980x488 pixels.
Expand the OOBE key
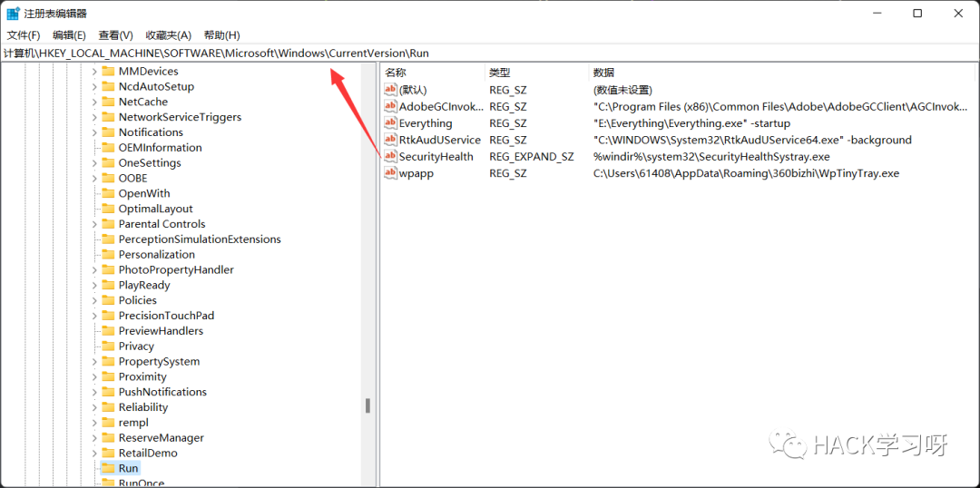[x=94, y=178]
